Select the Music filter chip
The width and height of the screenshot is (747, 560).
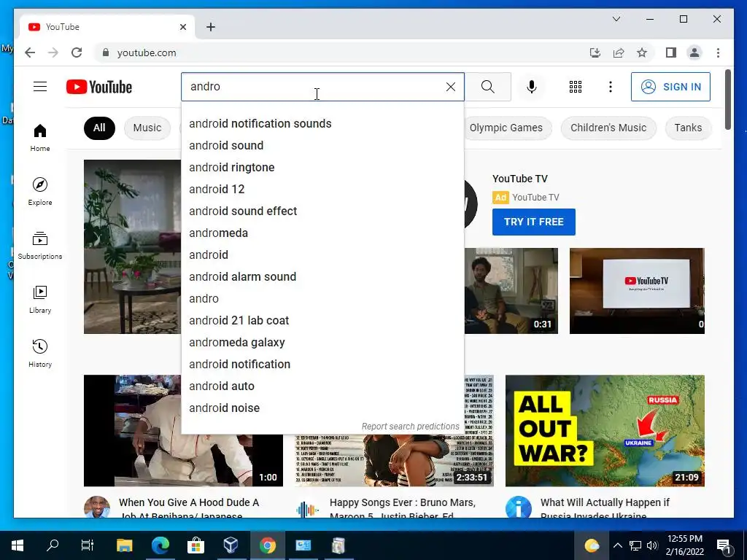pyautogui.click(x=147, y=128)
